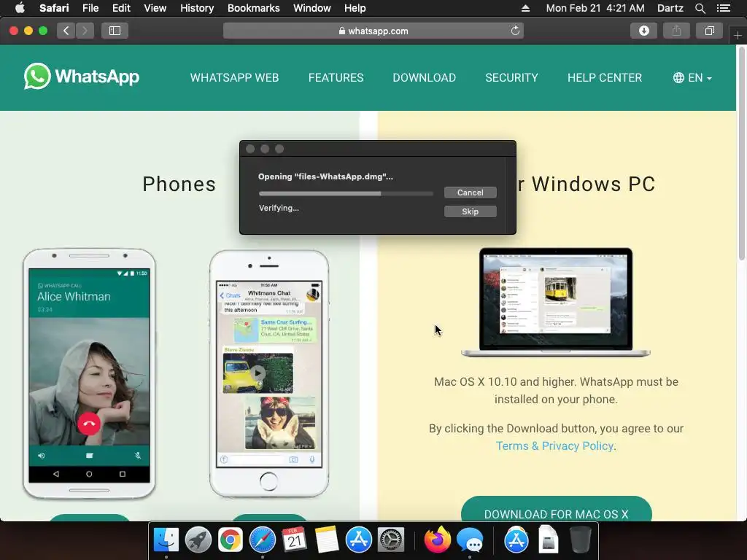Viewport: 747px width, 560px height.
Task: Click the MacBook WhatsApp desktop image
Action: [x=555, y=302]
